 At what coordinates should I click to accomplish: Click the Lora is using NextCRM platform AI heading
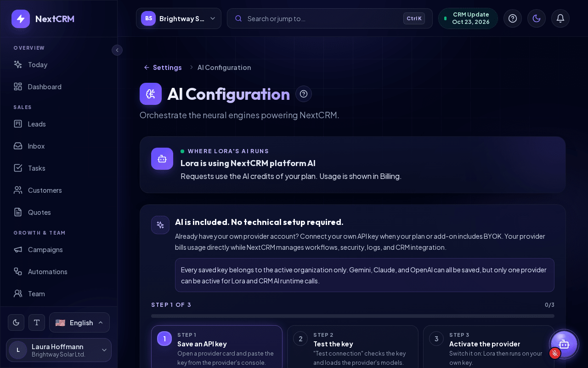pyautogui.click(x=248, y=163)
